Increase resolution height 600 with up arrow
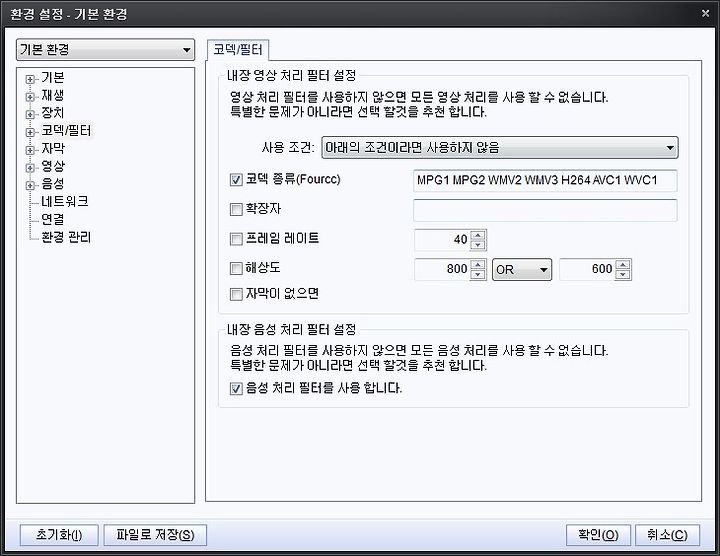 tap(623, 264)
